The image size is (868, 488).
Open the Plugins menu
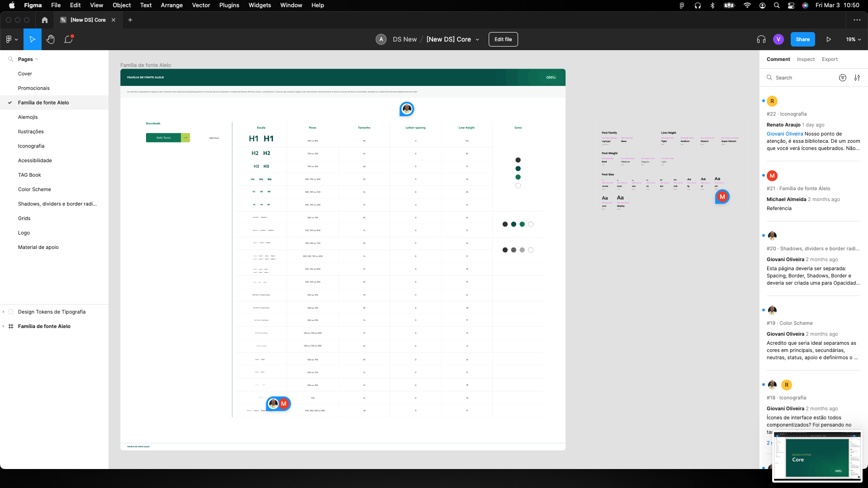coord(229,5)
